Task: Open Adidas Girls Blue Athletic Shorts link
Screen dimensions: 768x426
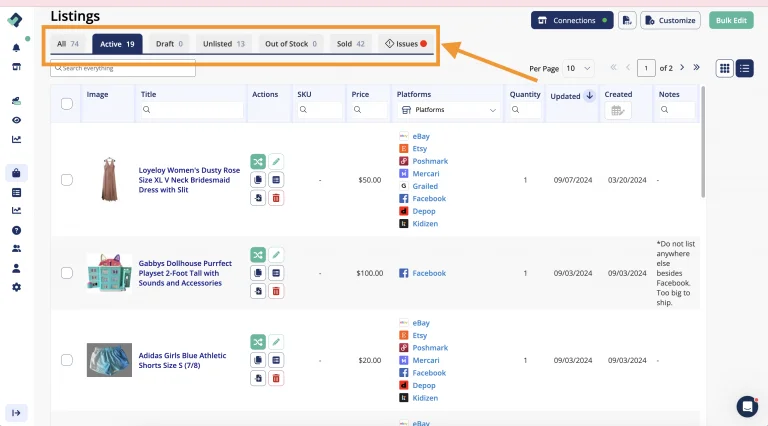Action: pos(182,360)
